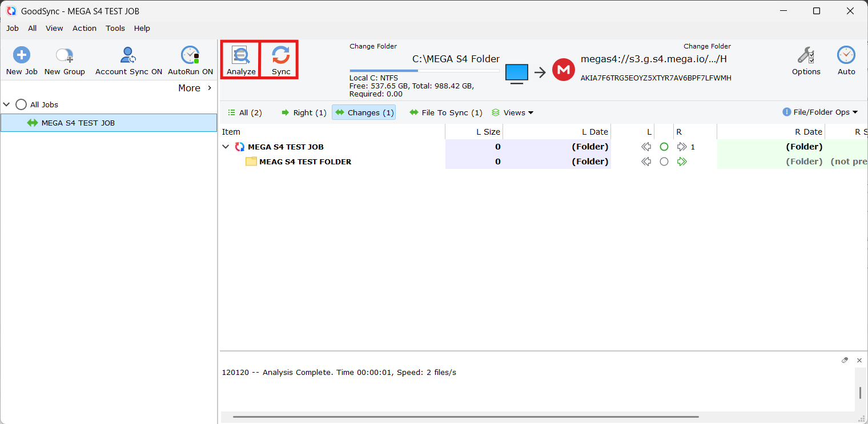The image size is (868, 424).
Task: Click the MEAG S4 TEST FOLDER folder icon
Action: pyautogui.click(x=251, y=161)
